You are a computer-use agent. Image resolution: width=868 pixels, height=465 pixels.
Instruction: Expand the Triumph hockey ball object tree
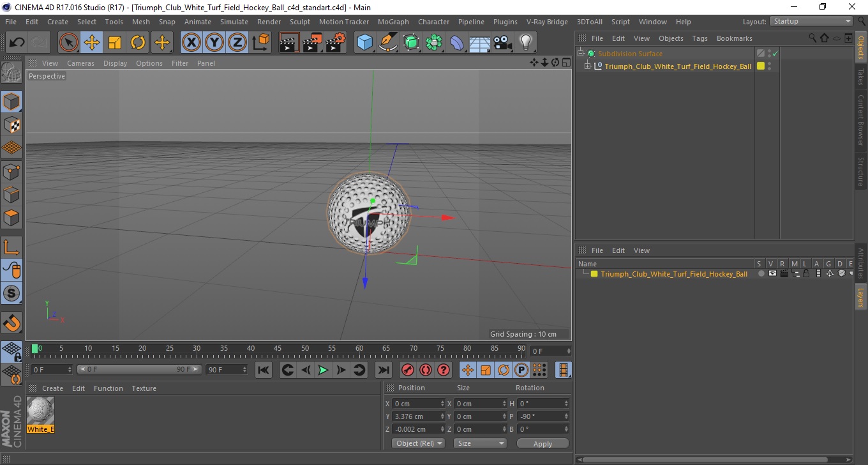coord(587,66)
